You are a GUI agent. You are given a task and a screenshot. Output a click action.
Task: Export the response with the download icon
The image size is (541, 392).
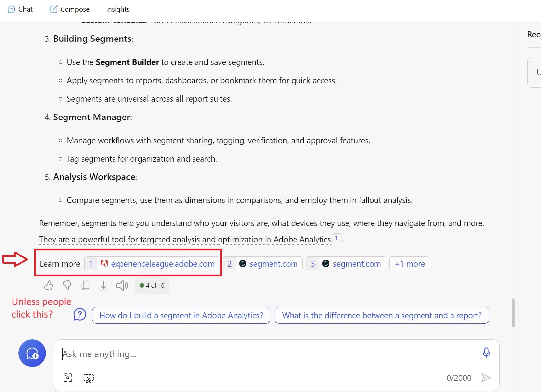104,285
